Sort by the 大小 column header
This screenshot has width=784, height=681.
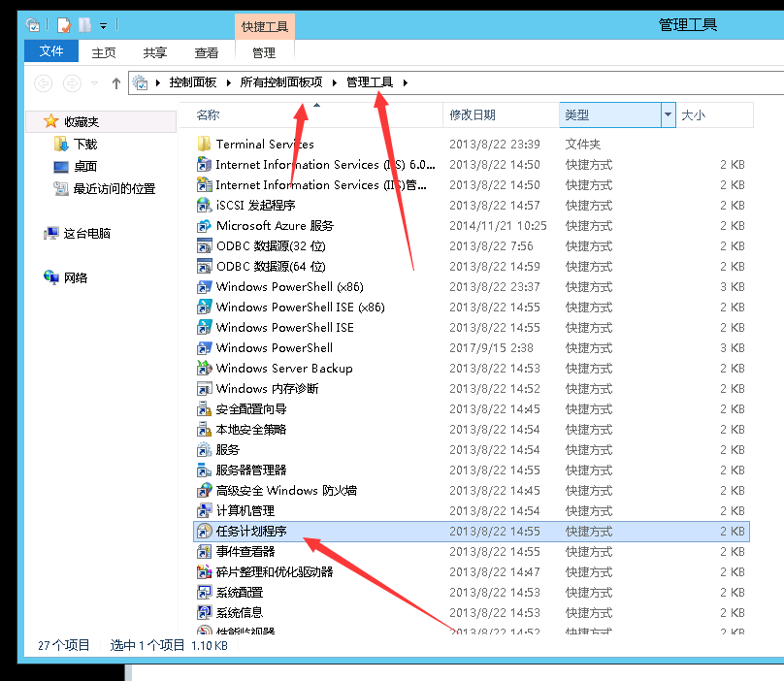point(715,115)
